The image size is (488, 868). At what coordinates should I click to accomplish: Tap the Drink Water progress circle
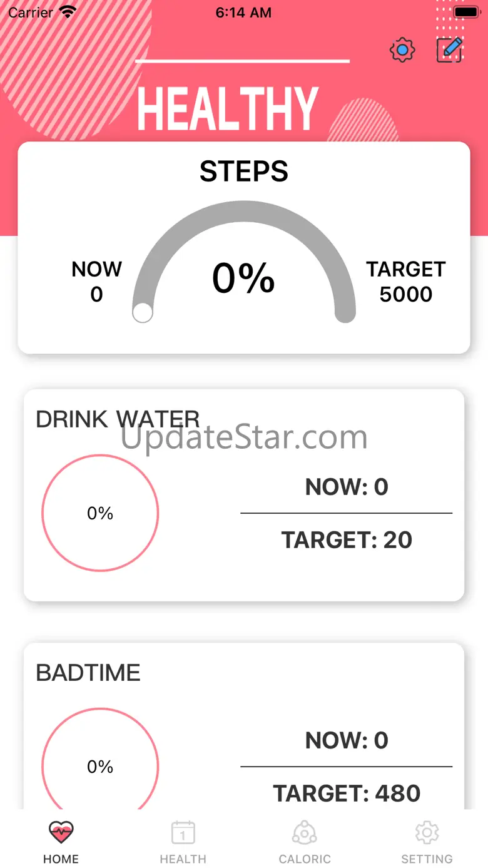pos(100,513)
